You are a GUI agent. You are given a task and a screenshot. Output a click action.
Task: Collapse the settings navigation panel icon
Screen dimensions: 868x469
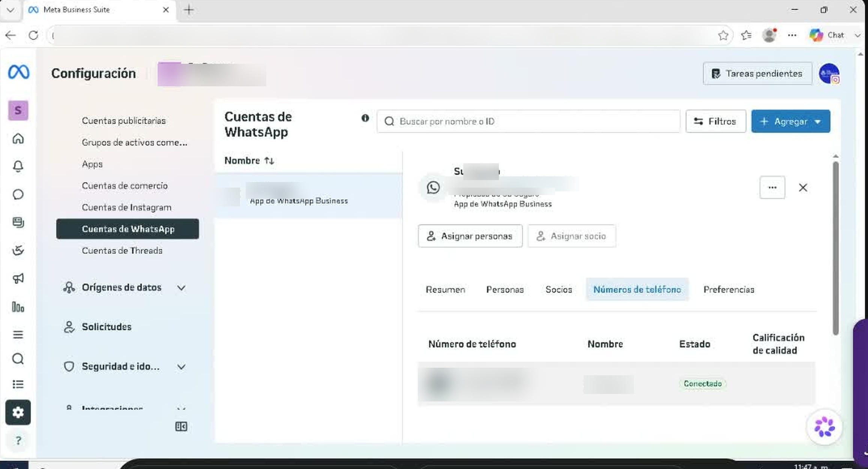(181, 427)
